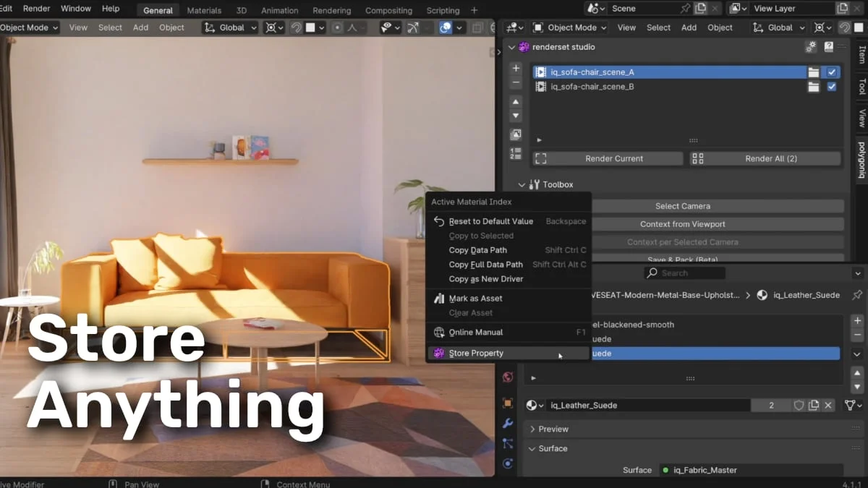Viewport: 868px width, 488px height.
Task: Add a new renderset with the plus icon
Action: tap(515, 68)
